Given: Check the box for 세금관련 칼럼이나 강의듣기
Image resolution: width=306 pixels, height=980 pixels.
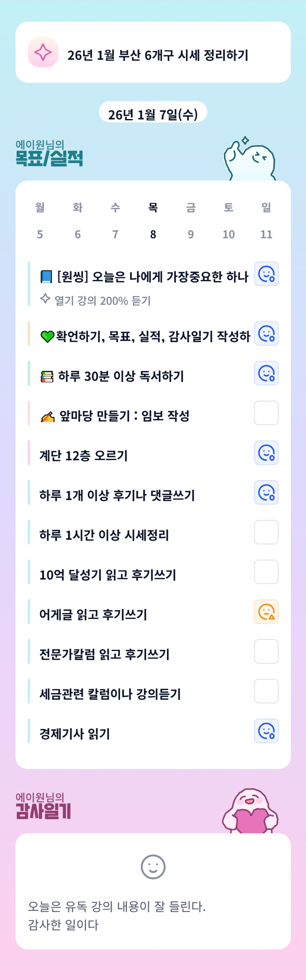Looking at the screenshot, I should [x=266, y=691].
